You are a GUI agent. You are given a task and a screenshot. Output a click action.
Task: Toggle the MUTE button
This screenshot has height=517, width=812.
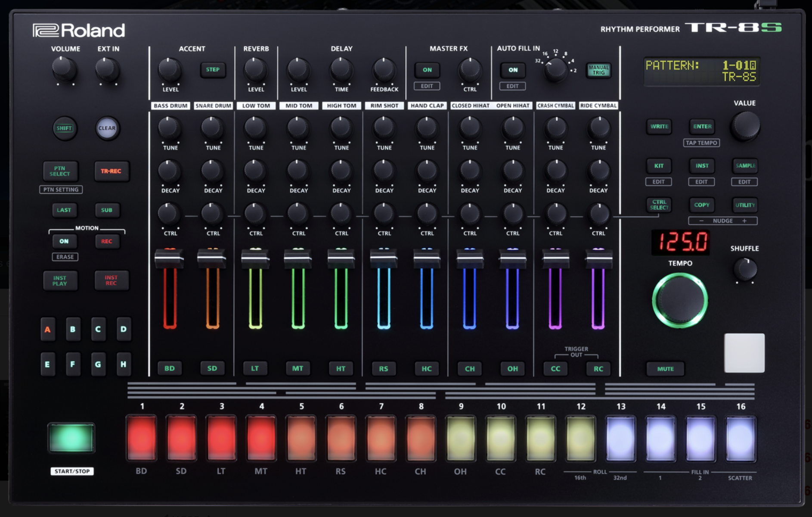pyautogui.click(x=665, y=369)
